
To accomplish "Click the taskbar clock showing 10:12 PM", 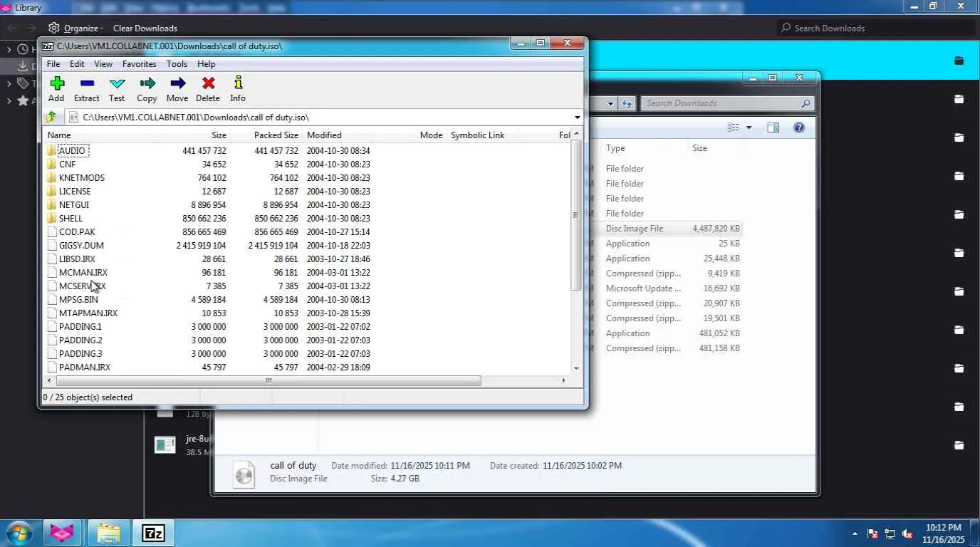I will (944, 533).
